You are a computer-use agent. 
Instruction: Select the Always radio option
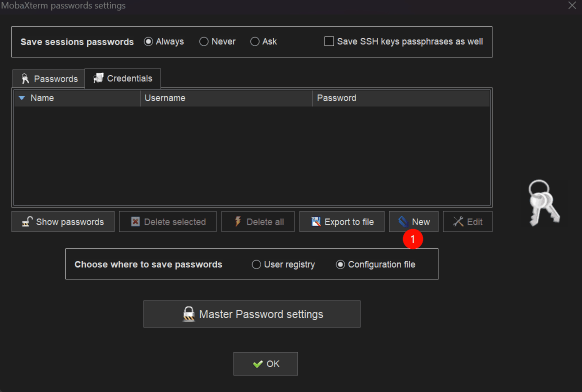148,41
